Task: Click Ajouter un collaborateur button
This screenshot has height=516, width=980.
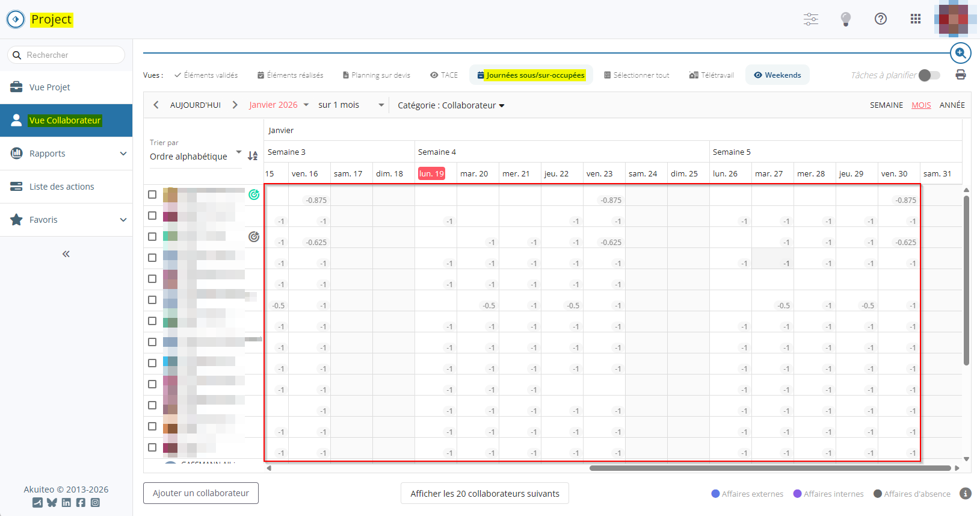Action: (x=201, y=493)
